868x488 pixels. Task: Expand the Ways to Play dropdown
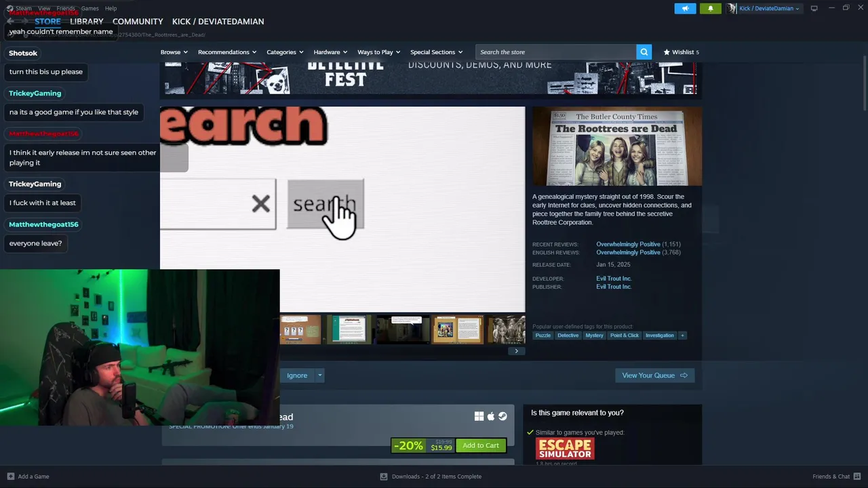pos(378,52)
